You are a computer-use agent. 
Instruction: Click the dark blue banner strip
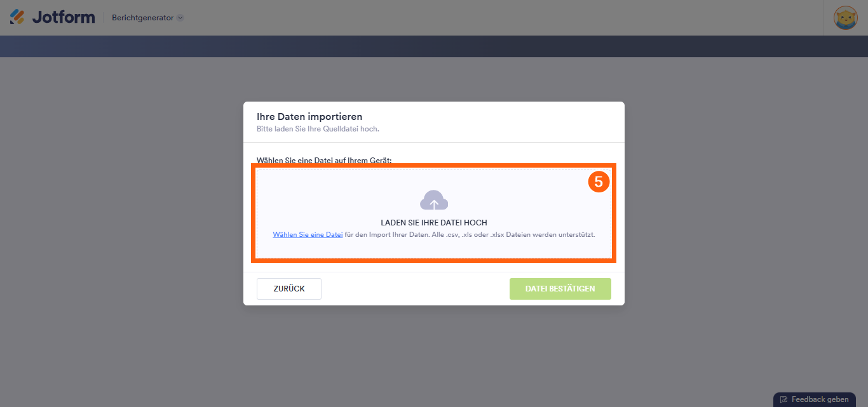coord(434,46)
